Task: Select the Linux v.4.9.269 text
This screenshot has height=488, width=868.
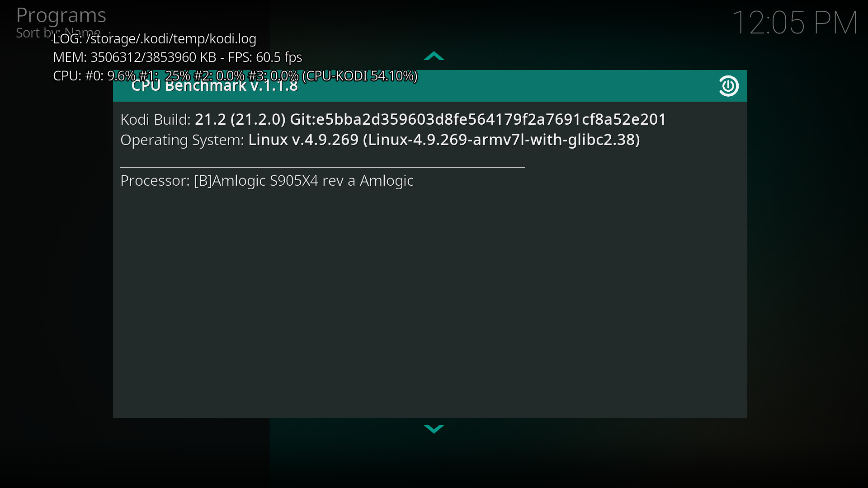Action: 303,140
